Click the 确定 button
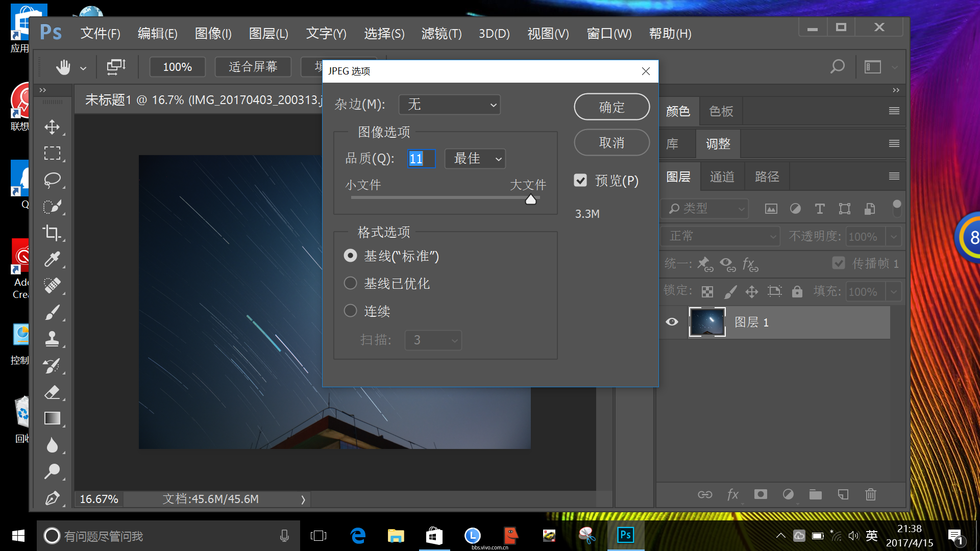 (x=612, y=107)
